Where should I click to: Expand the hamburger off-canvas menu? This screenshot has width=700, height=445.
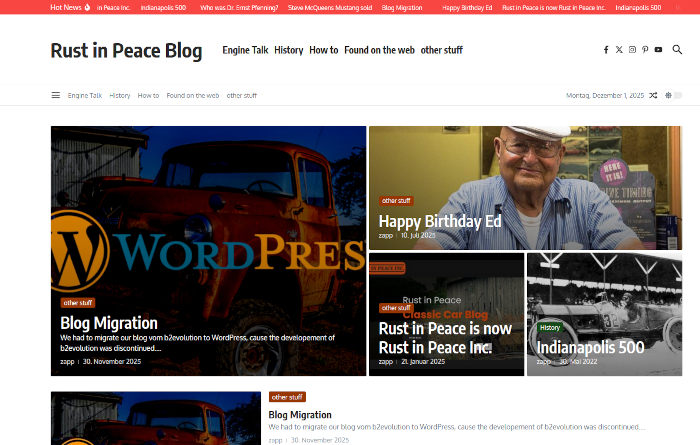coord(56,96)
